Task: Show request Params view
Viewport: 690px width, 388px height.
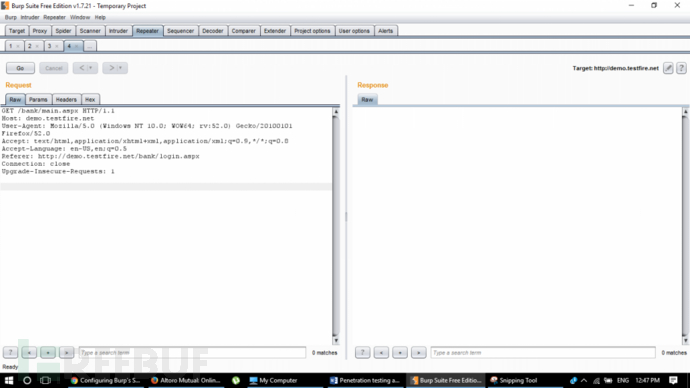Action: pos(38,99)
